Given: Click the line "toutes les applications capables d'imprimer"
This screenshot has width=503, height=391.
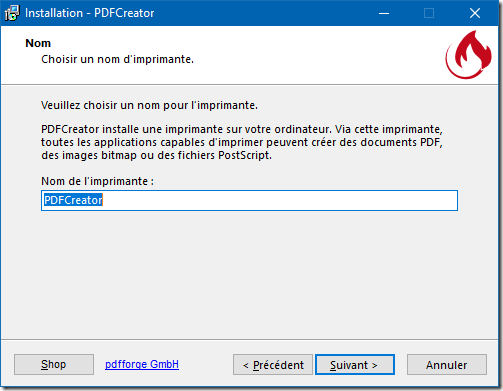Looking at the screenshot, I should tap(242, 142).
